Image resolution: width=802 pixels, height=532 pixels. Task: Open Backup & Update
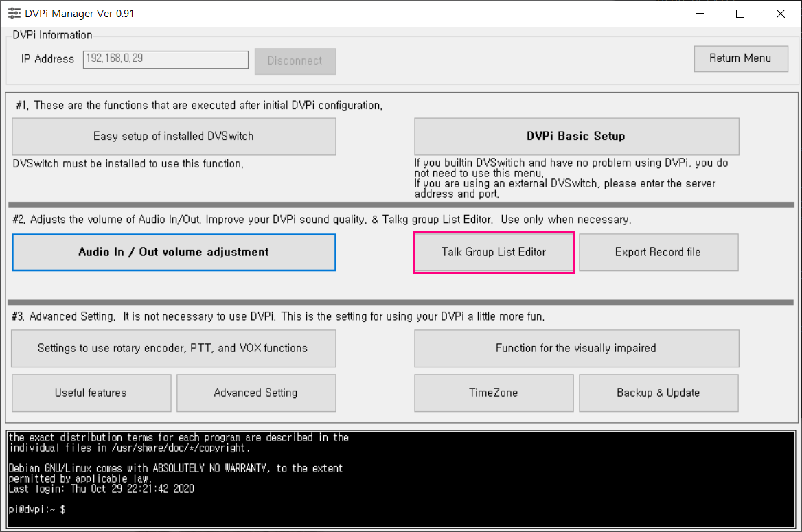(x=658, y=393)
